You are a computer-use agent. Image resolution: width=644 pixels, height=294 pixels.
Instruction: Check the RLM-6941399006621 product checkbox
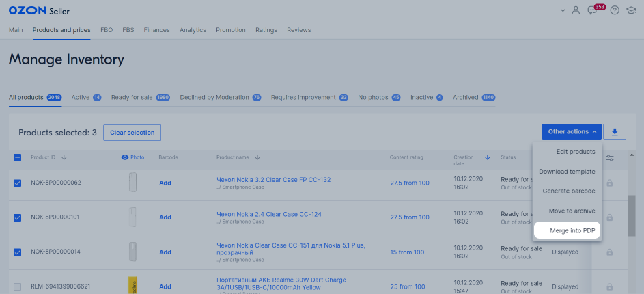(17, 286)
